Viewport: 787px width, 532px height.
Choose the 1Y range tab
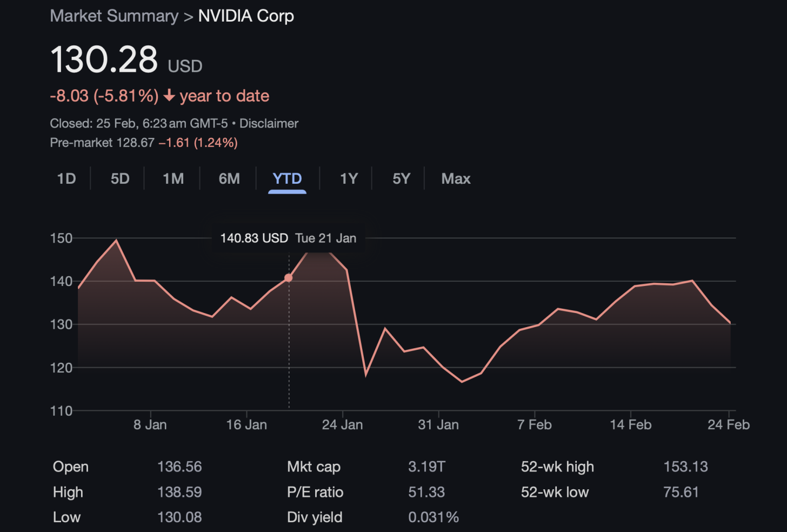coord(349,179)
